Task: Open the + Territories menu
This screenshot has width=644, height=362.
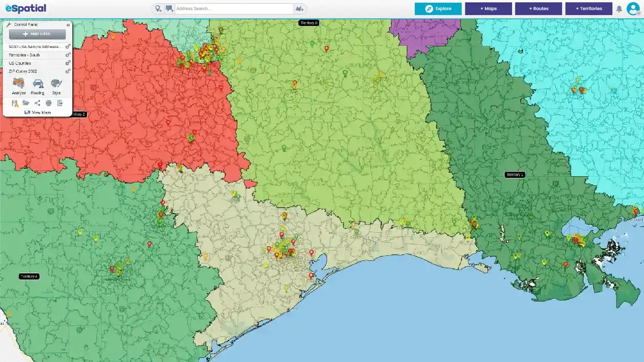Action: (x=589, y=8)
